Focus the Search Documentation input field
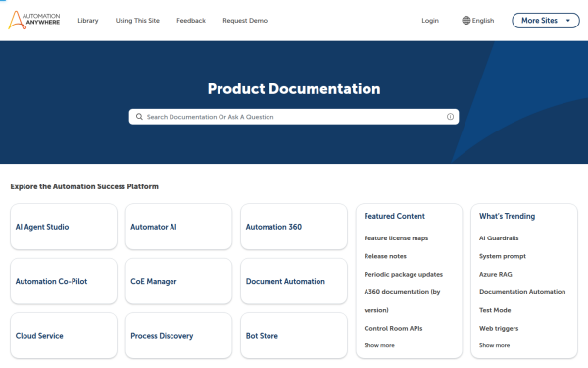This screenshot has height=368, width=588. click(294, 117)
